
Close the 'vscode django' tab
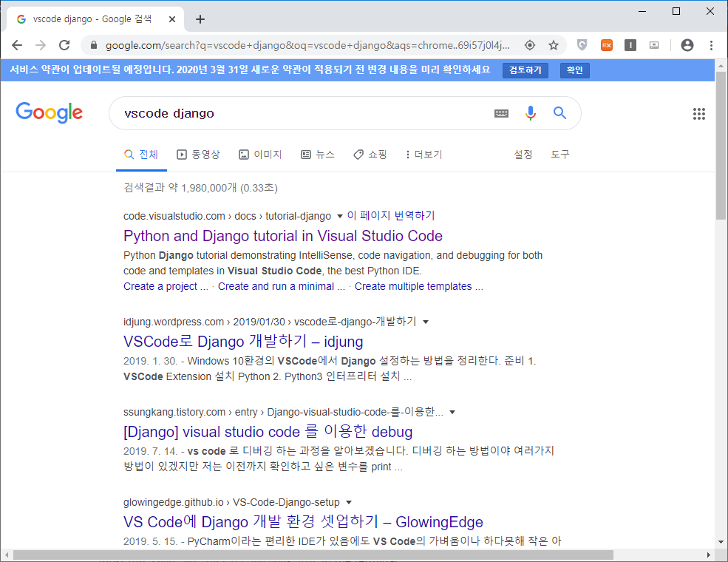point(172,19)
